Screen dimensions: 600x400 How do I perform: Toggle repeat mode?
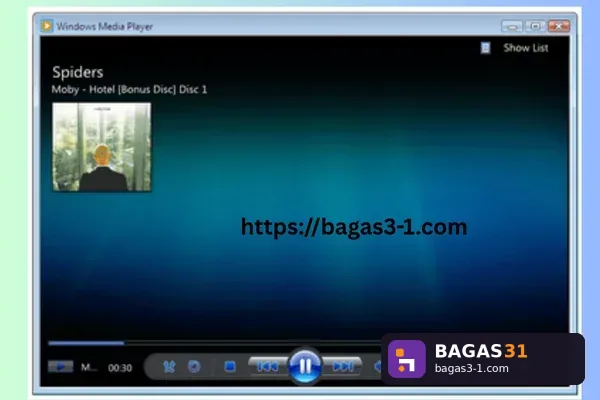(x=194, y=367)
